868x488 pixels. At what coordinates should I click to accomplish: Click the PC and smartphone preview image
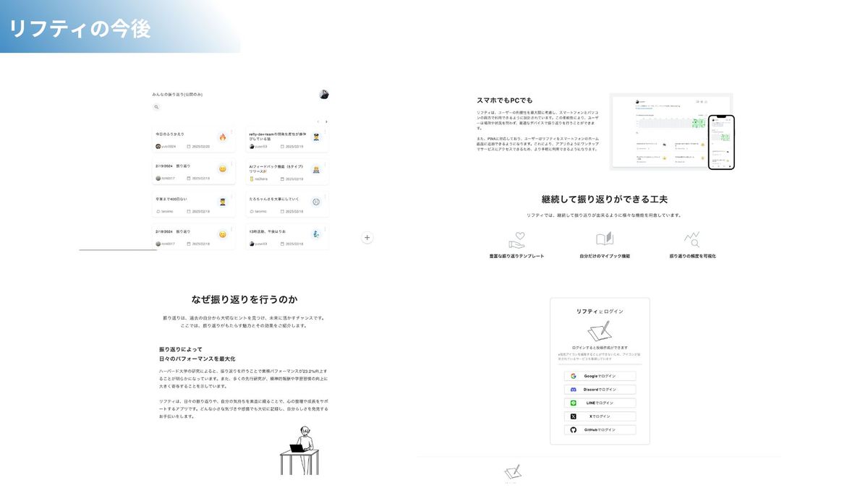click(671, 131)
